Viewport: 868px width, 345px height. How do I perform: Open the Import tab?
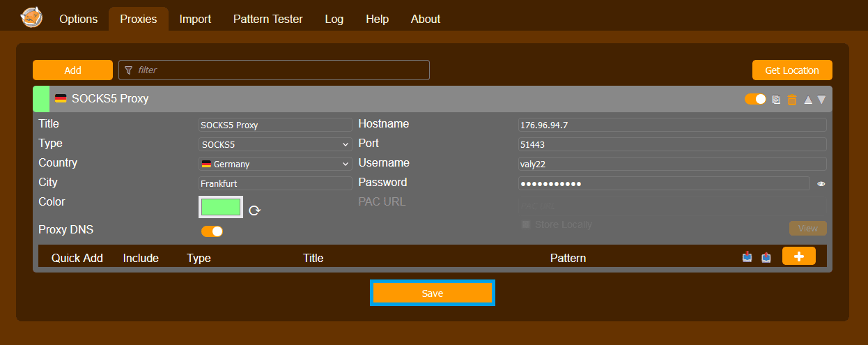point(195,19)
